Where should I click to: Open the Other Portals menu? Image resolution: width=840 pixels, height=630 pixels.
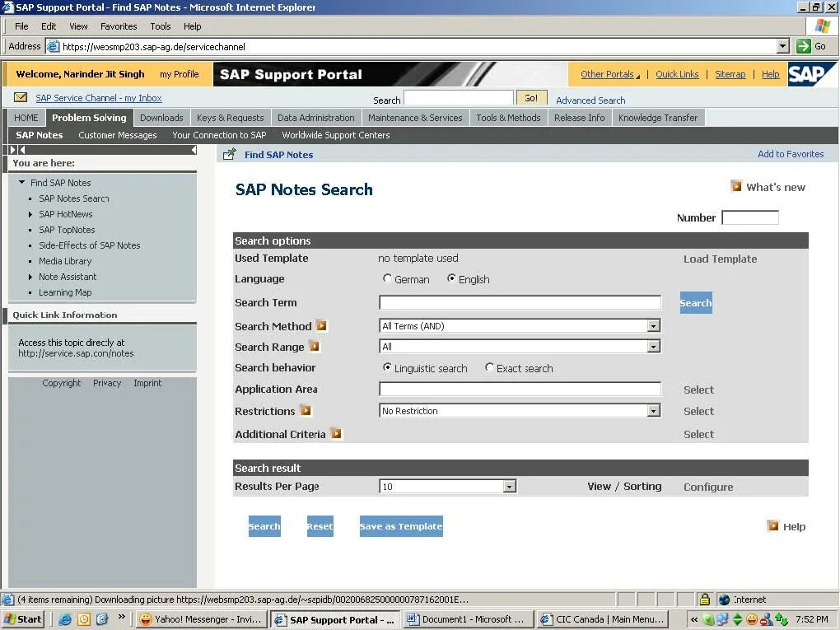pos(609,74)
